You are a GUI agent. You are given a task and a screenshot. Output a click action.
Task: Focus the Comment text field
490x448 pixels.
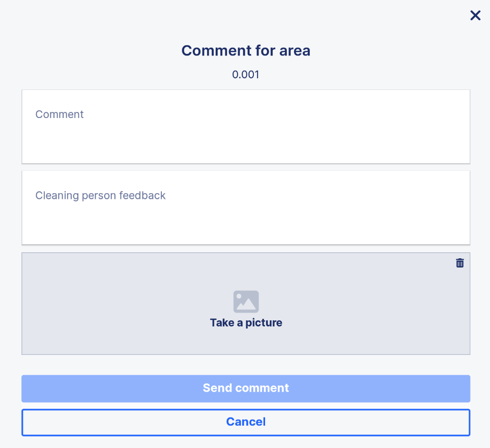[246, 127]
